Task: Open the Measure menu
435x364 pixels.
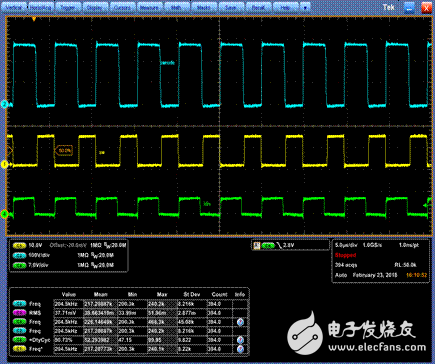Action: (x=149, y=7)
